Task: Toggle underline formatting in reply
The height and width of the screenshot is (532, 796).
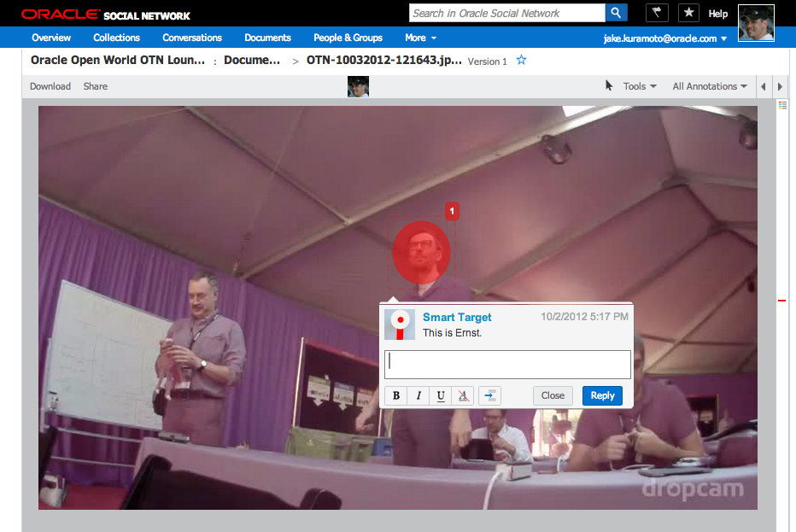Action: coord(441,395)
